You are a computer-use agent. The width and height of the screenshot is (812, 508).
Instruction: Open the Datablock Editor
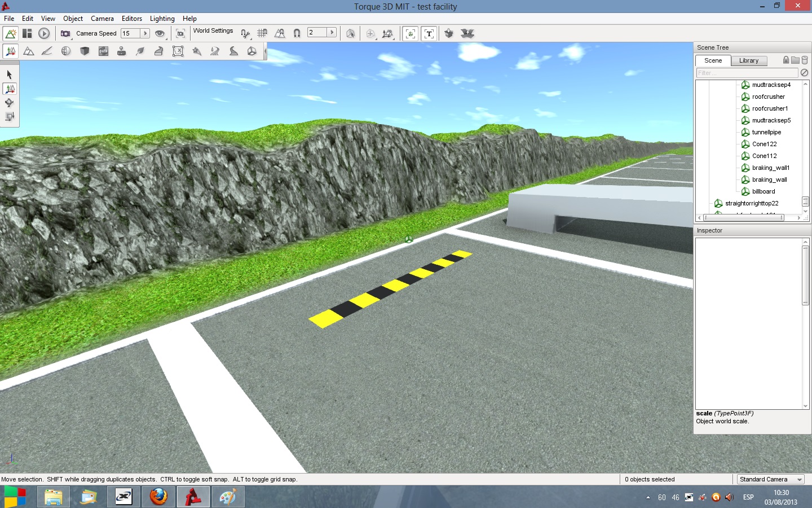(103, 51)
